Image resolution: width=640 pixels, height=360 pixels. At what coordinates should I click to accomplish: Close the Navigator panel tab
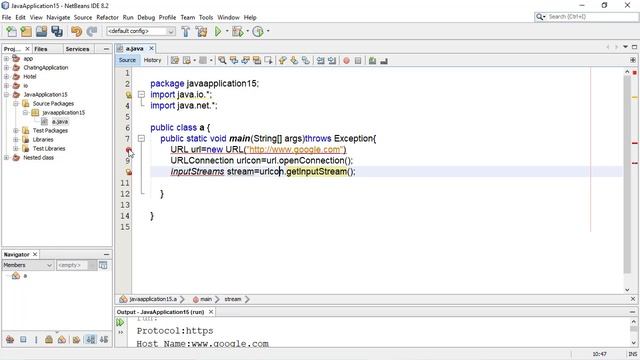pyautogui.click(x=35, y=254)
